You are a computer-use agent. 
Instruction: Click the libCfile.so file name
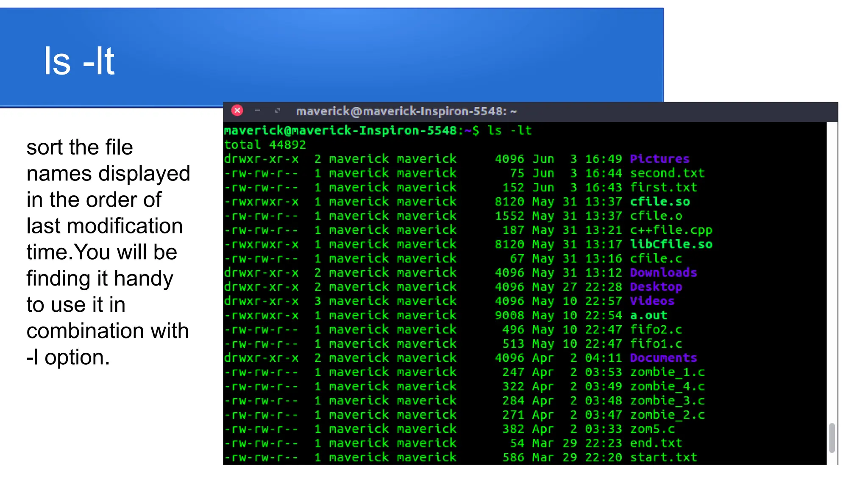(671, 244)
